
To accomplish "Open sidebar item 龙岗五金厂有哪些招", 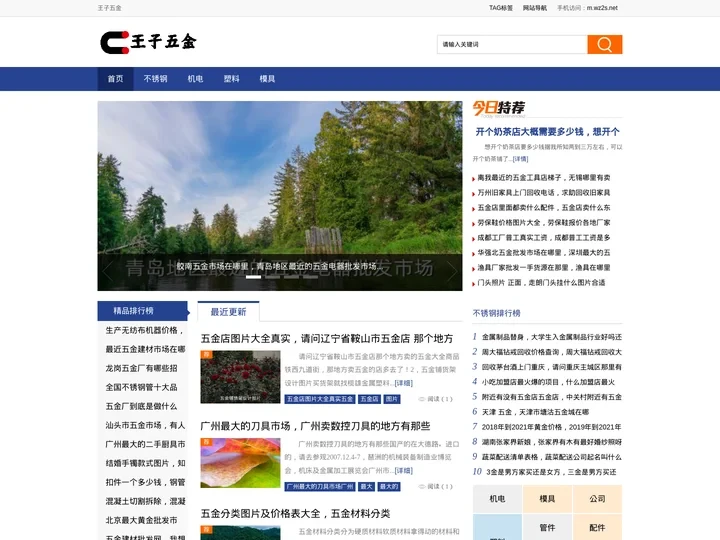I will [x=141, y=368].
